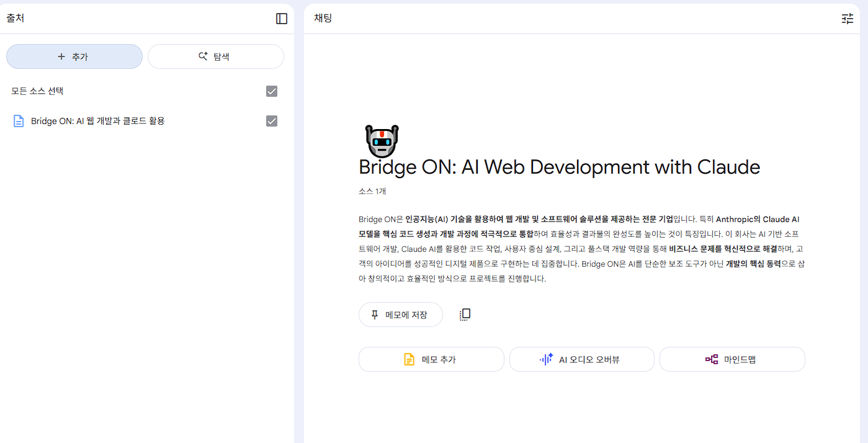This screenshot has height=443, width=868.
Task: Generate the AI 오디오 오버뷰
Action: 581,359
